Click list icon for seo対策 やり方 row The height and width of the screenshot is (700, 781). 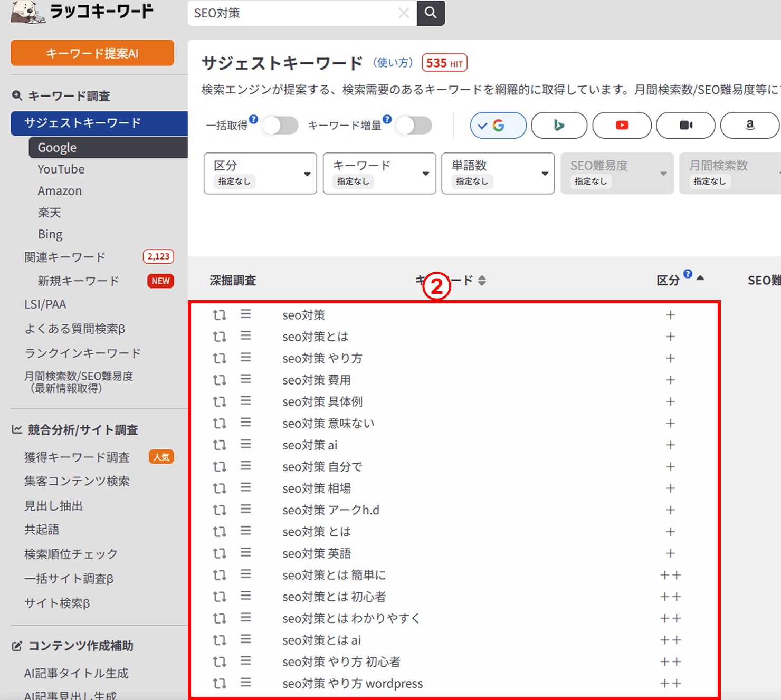point(245,358)
